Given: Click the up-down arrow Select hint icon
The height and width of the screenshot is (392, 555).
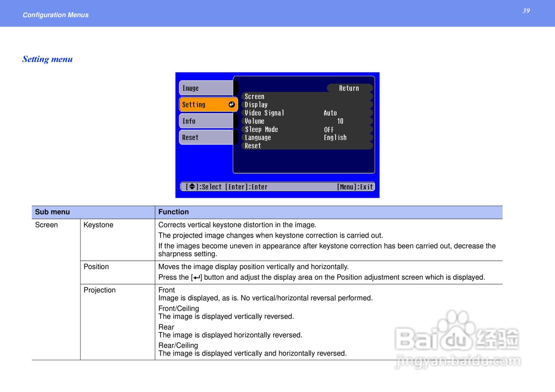Looking at the screenshot, I should (193, 187).
